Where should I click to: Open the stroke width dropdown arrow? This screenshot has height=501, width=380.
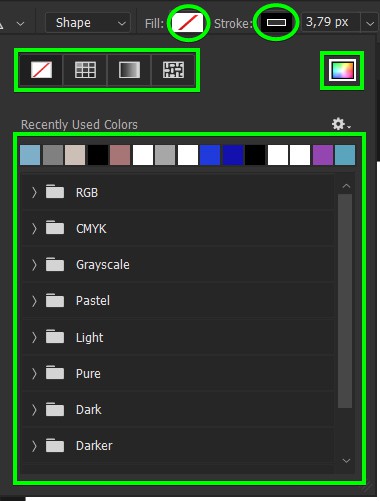click(x=370, y=23)
